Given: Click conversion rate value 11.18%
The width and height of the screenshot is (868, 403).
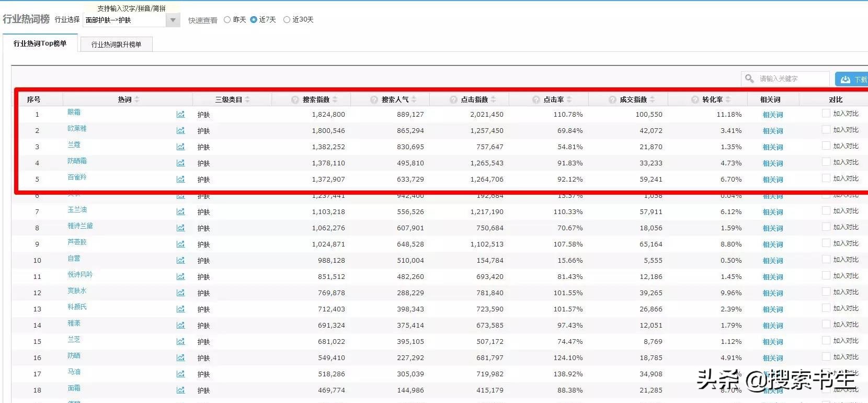Looking at the screenshot, I should pos(729,114).
